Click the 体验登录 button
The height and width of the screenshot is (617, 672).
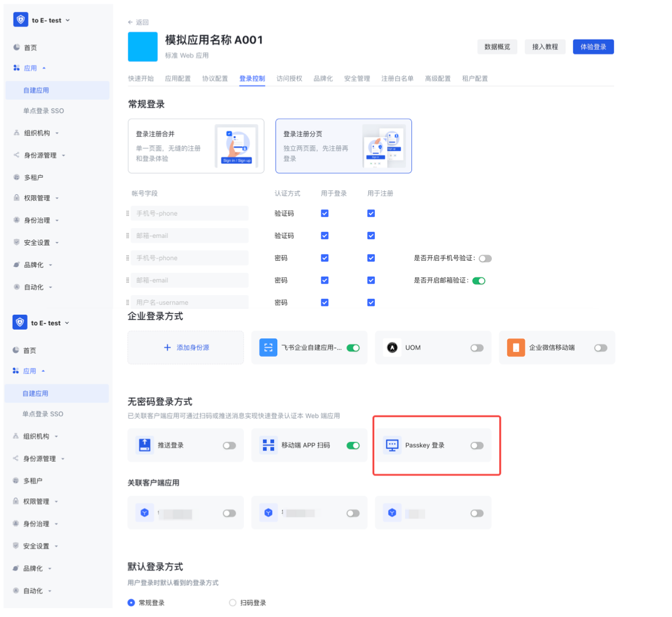pyautogui.click(x=593, y=47)
